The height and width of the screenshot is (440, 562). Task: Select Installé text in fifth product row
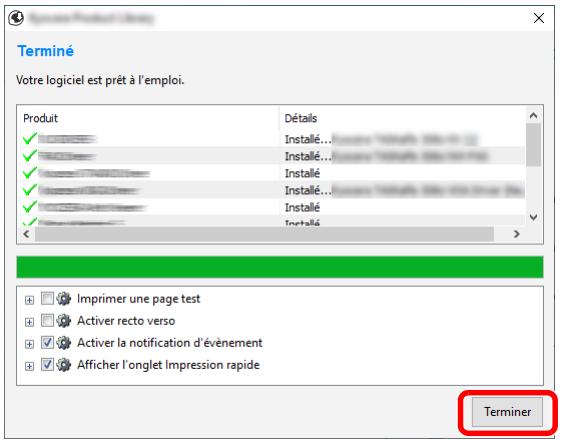[302, 207]
